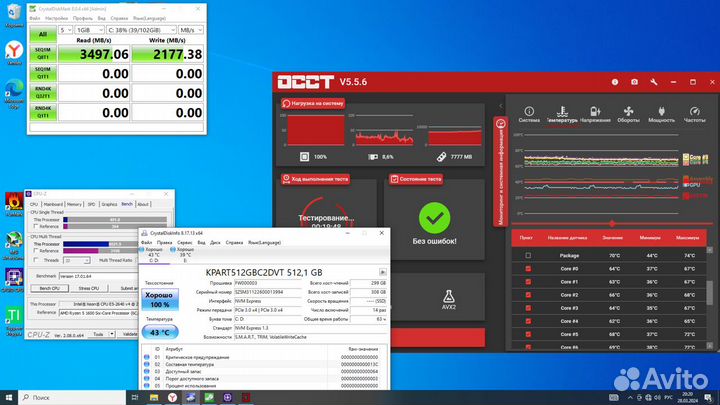
Task: Open Recycle Bin desktop icon
Action: tap(14, 12)
